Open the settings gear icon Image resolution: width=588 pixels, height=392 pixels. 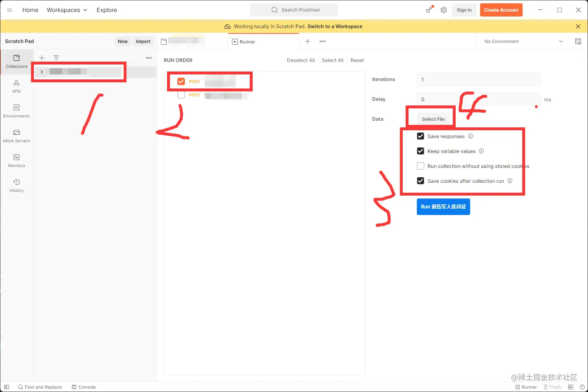(444, 10)
